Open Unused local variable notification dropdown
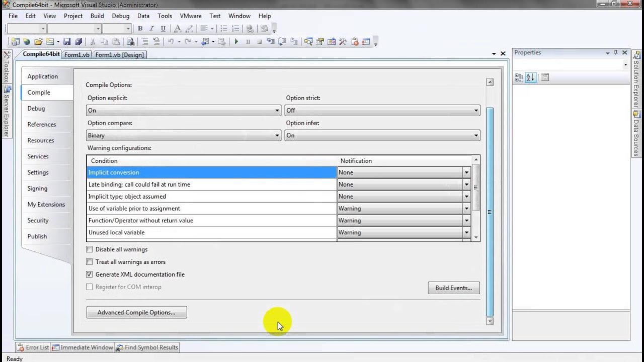644x362 pixels. click(x=466, y=232)
